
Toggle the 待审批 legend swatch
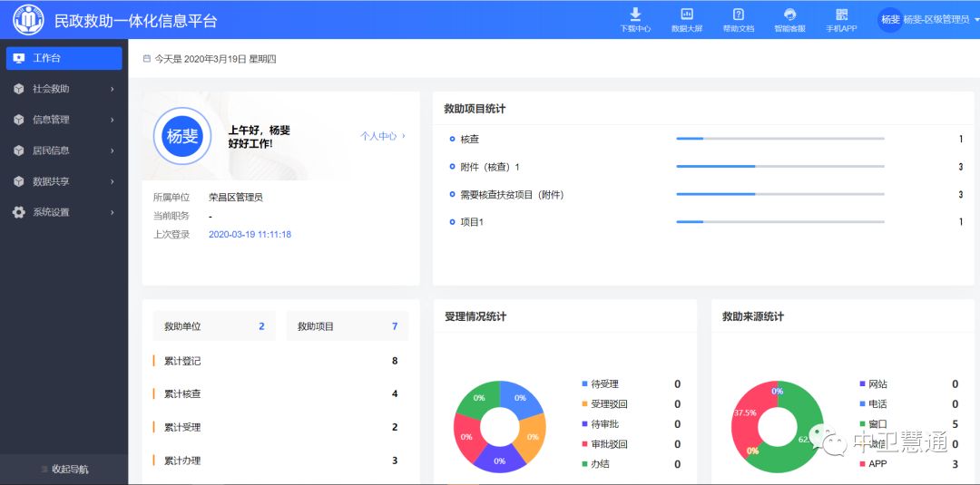click(x=584, y=424)
